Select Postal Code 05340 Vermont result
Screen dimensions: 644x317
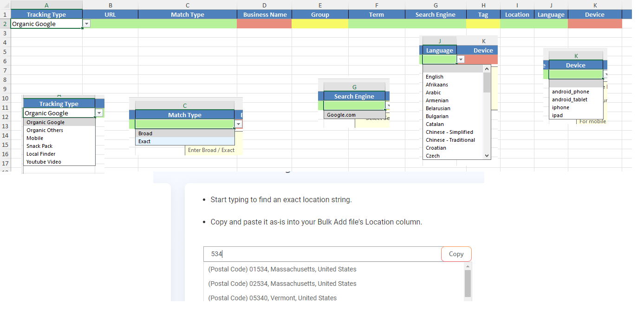coord(273,298)
